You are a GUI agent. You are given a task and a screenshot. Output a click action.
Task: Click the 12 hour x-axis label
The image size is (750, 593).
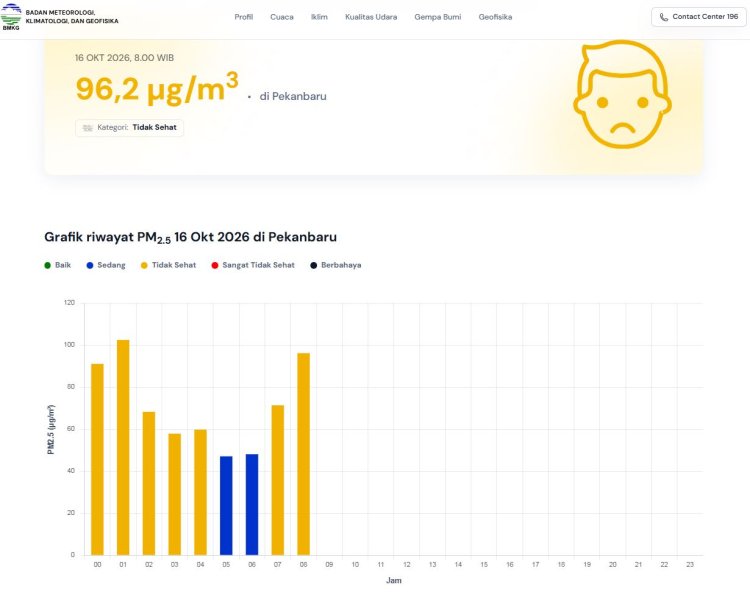click(x=407, y=565)
